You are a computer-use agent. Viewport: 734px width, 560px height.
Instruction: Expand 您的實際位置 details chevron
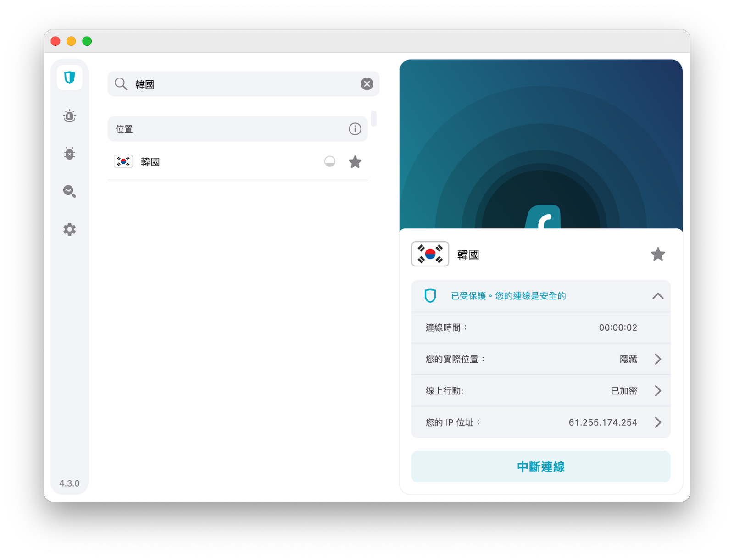pos(658,359)
